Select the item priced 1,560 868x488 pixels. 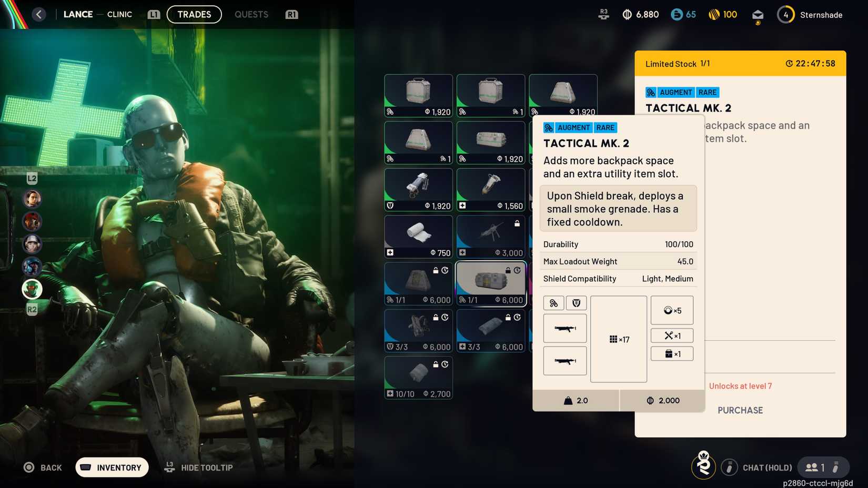[490, 189]
